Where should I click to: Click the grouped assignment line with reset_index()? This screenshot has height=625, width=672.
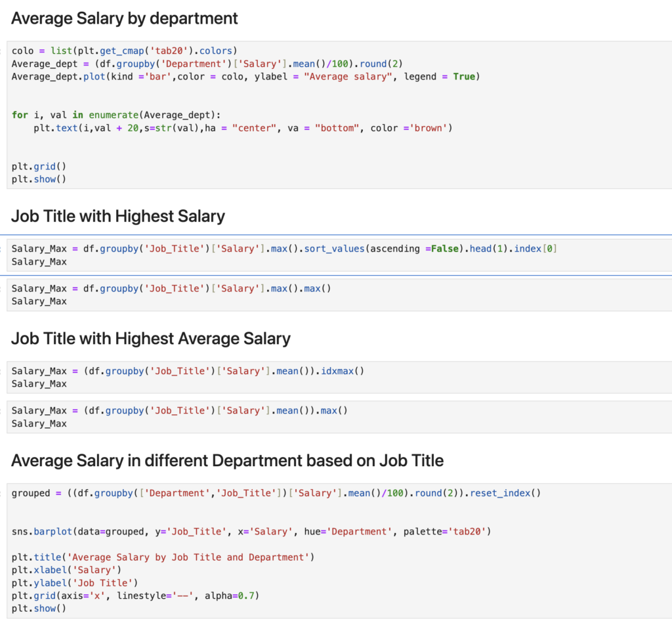pos(276,493)
